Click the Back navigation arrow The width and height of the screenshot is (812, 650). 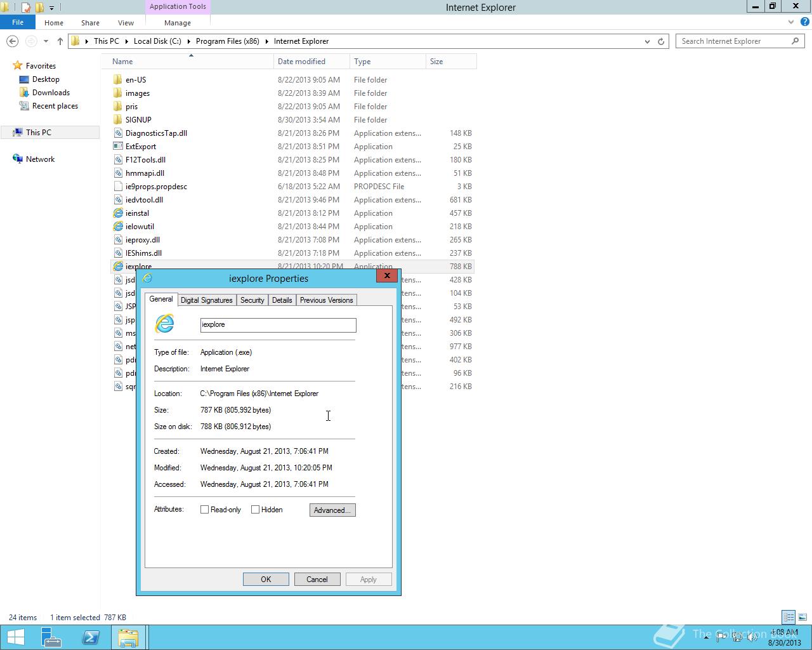pos(12,41)
